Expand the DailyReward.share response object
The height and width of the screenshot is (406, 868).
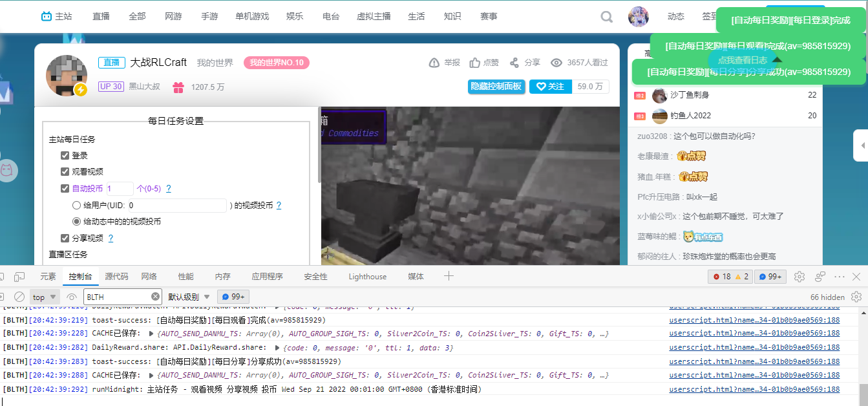[x=278, y=348]
